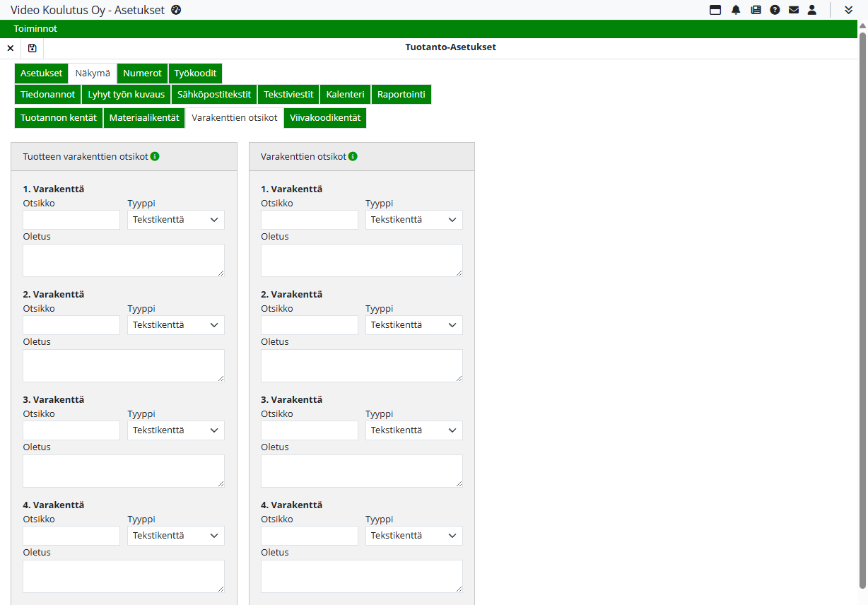Open Tyyppi dropdown for product 4. Varakenttä
The image size is (868, 605).
tap(176, 536)
